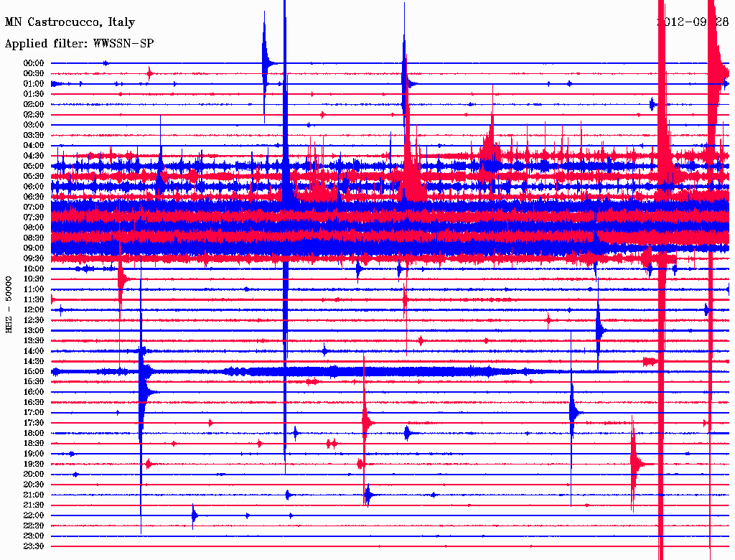Viewport: 735px width, 560px height.
Task: Pick the 04:30 time label
Action: point(34,156)
